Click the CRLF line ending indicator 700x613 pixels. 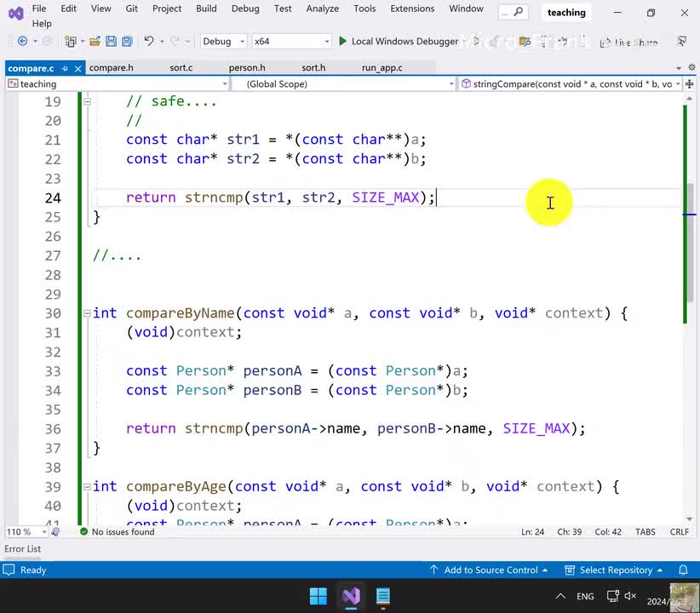(x=679, y=532)
